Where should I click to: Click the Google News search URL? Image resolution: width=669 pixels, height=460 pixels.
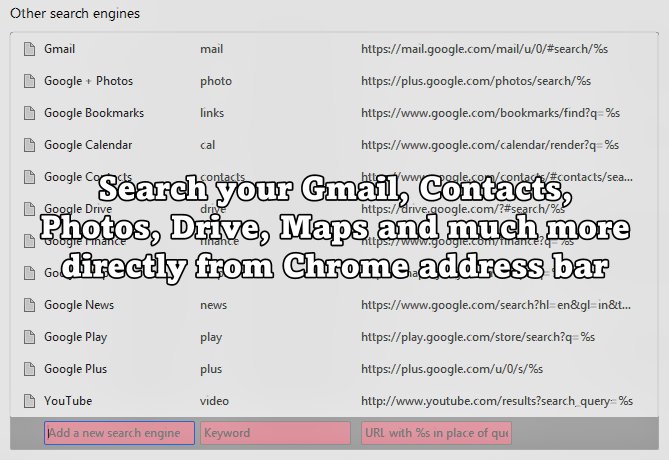(496, 305)
